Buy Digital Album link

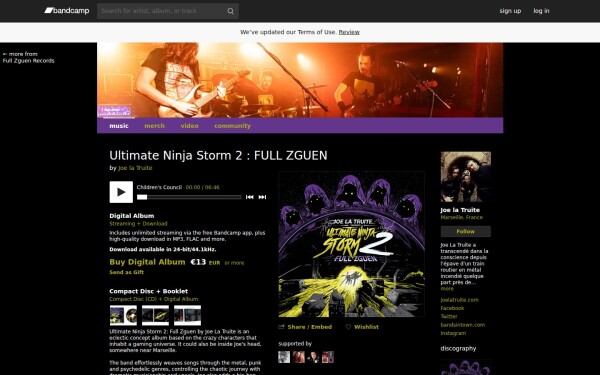point(147,262)
